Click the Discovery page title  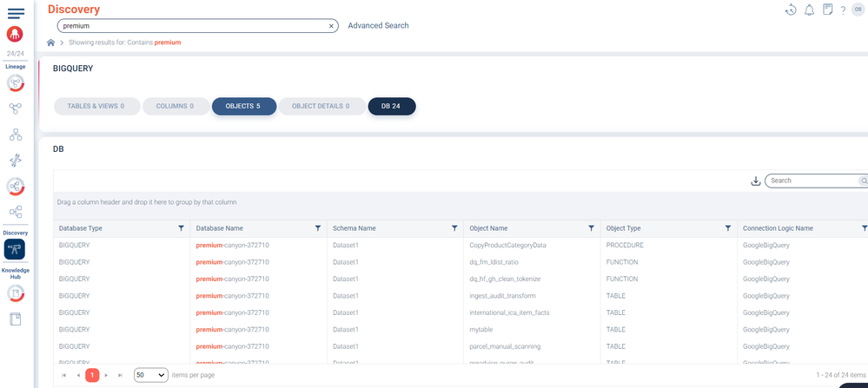point(74,9)
